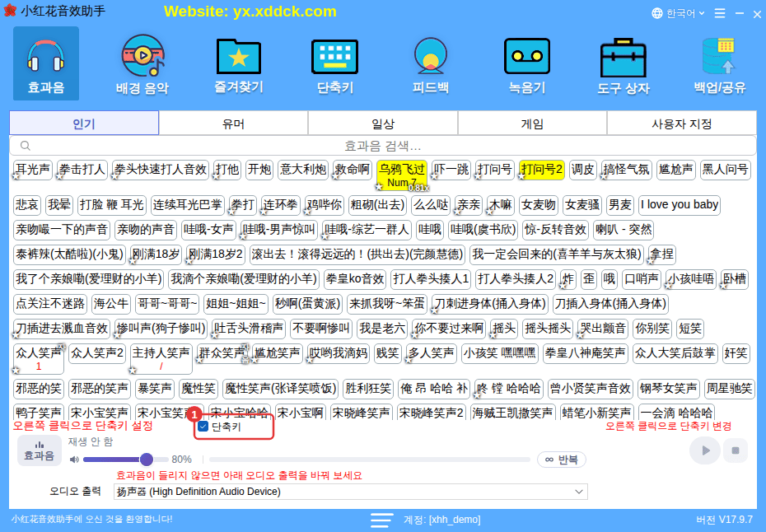Open the 효과음 headphones section
The height and width of the screenshot is (532, 766).
click(46, 63)
